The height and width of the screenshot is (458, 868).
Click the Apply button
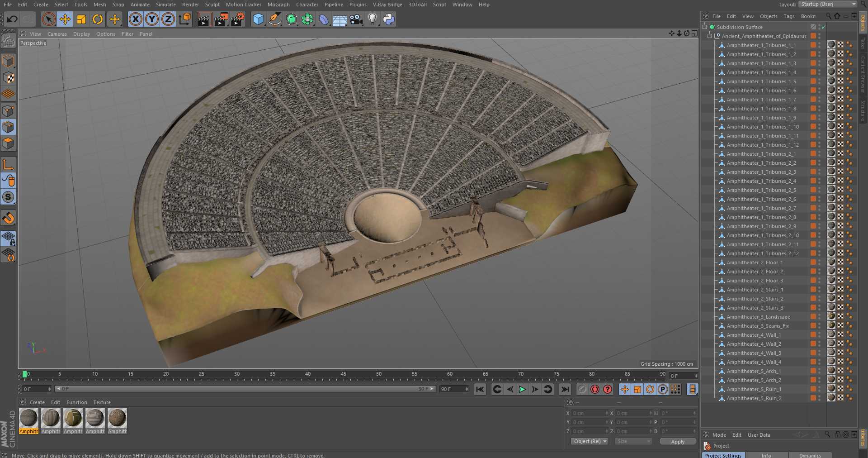click(x=677, y=441)
